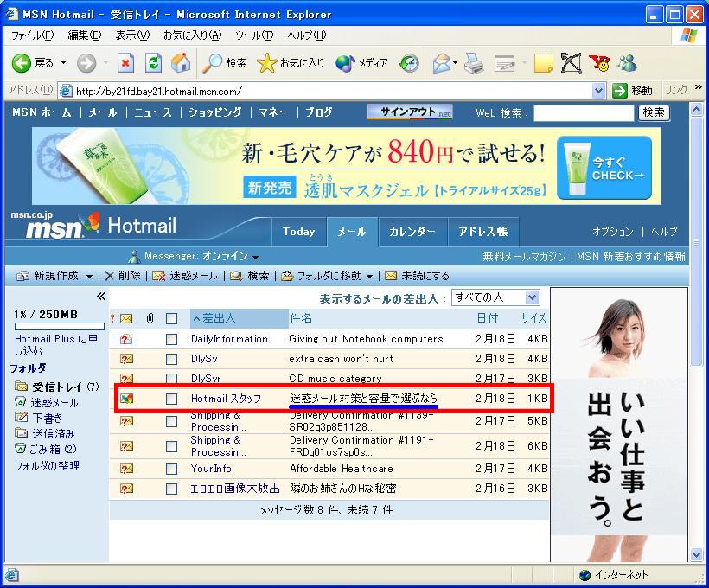Click the 検索 mail search toolbar button
This screenshot has width=709, height=588.
[250, 276]
